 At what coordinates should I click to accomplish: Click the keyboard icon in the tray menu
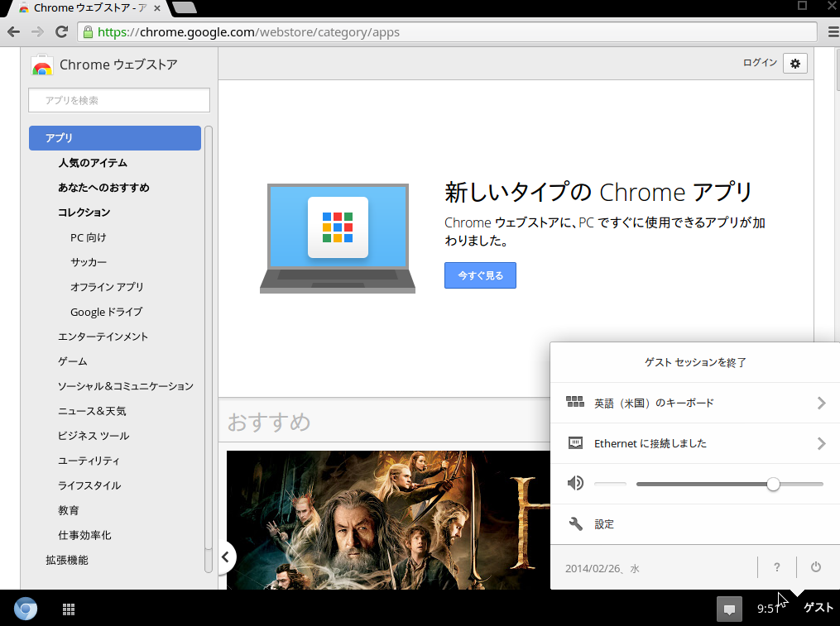(575, 402)
